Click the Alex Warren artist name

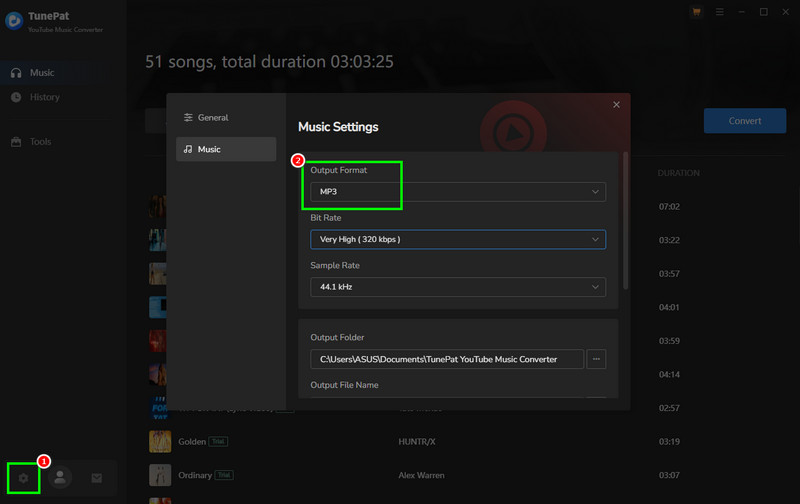click(421, 475)
